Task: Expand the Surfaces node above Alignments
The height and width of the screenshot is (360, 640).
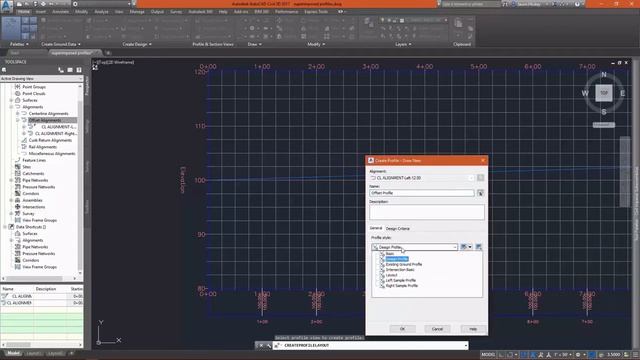Action: pyautogui.click(x=11, y=100)
